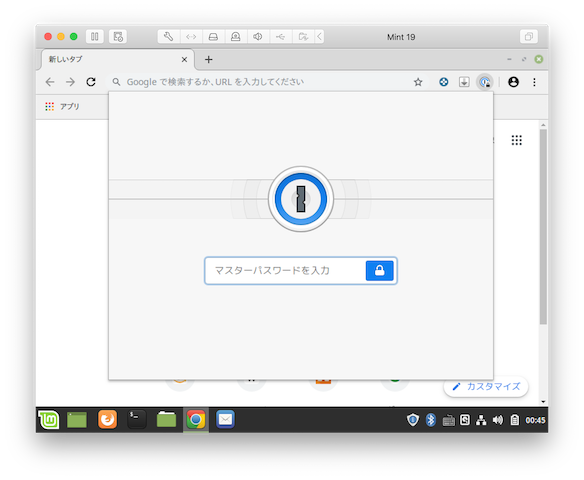Open the volume tray icon

(498, 420)
